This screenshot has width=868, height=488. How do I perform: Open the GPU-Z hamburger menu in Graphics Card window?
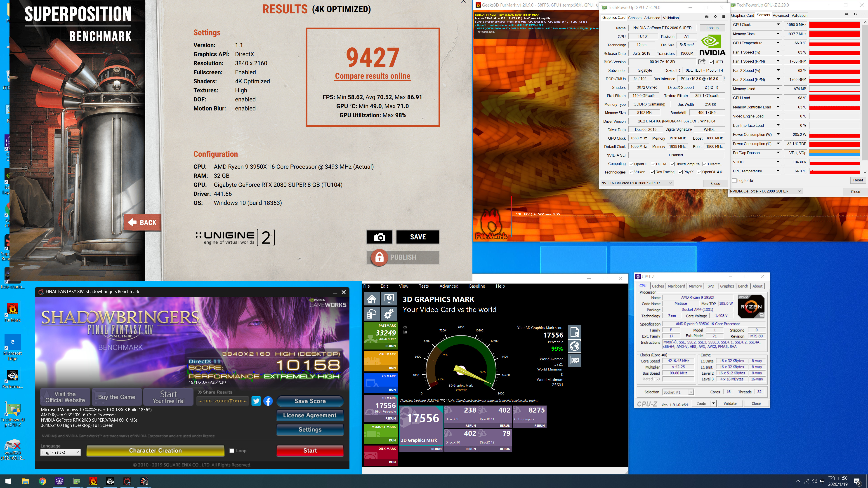724,17
